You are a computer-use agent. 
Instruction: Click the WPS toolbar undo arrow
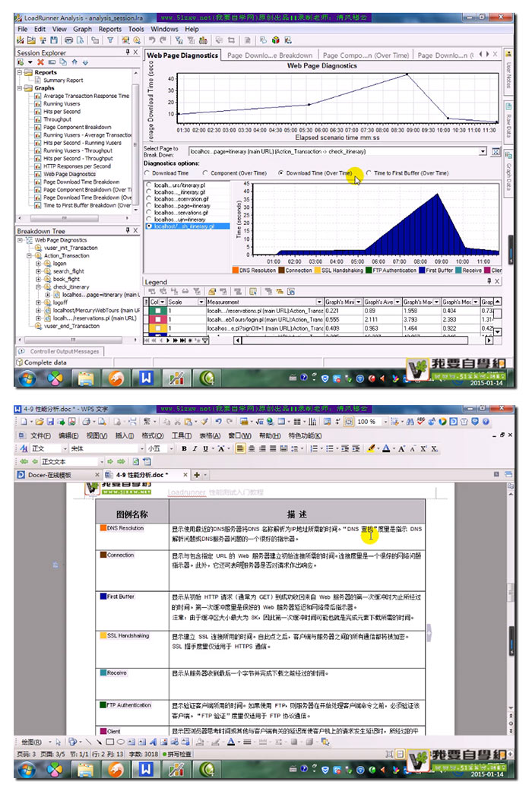coord(217,422)
